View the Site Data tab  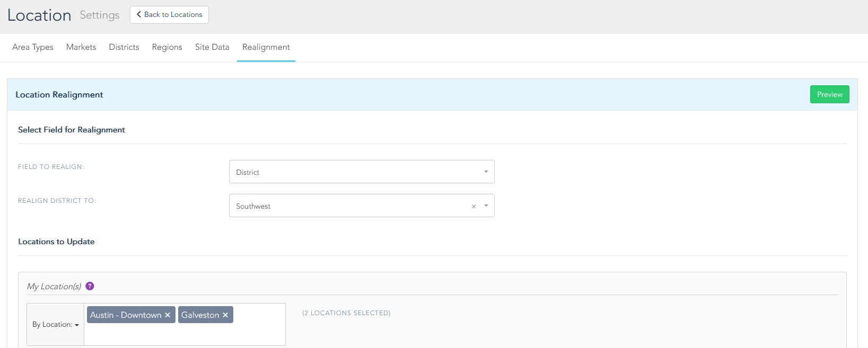point(212,47)
